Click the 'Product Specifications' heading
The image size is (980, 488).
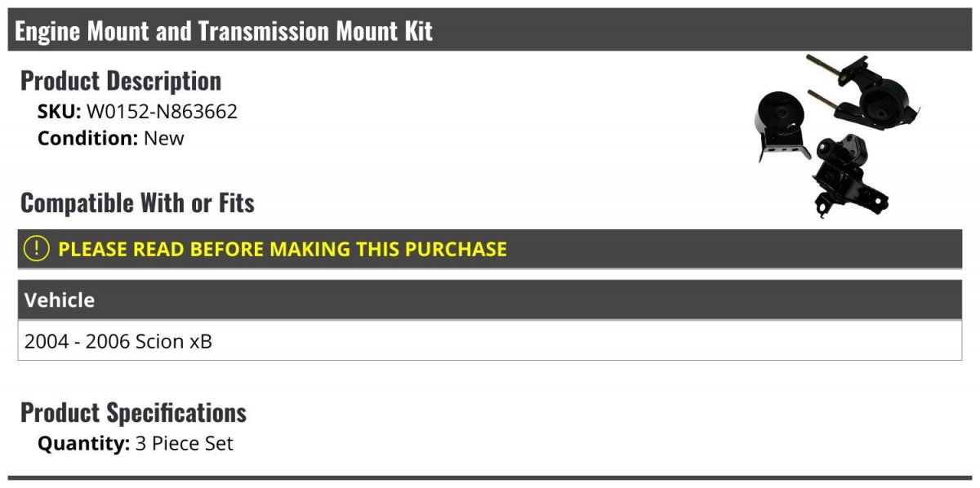click(133, 412)
